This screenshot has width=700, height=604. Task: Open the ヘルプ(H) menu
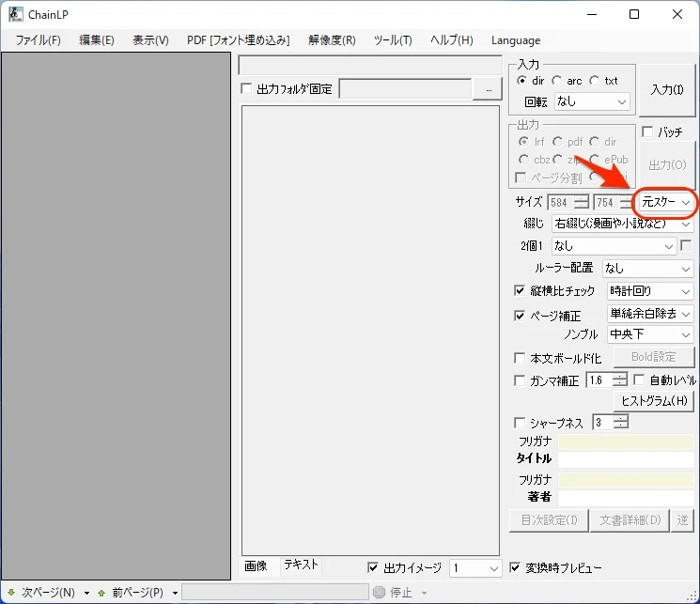coord(451,40)
